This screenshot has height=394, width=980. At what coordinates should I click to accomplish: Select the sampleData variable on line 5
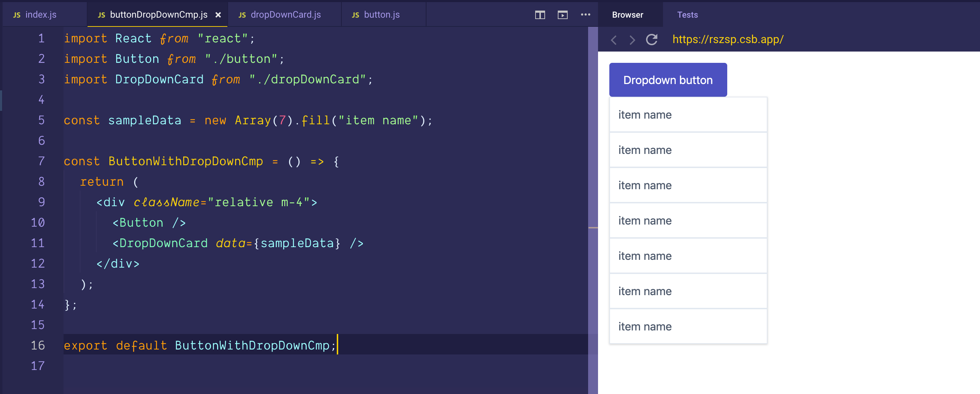[x=145, y=120]
